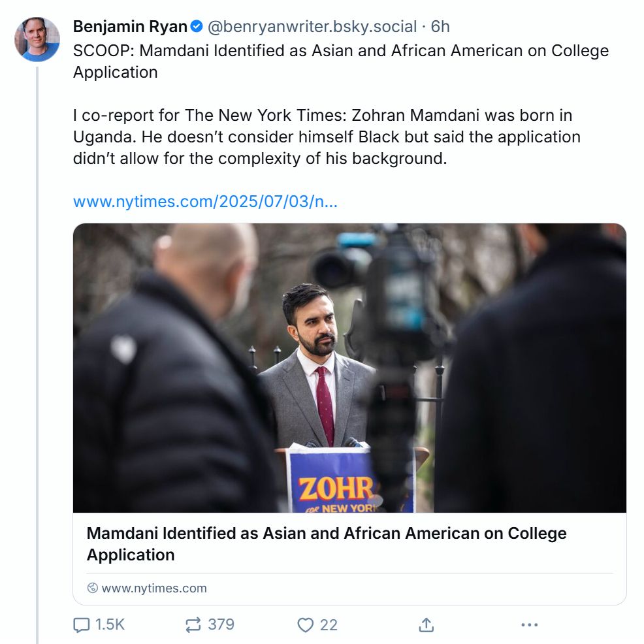
Task: Click the blue verified checkmark badge
Action: pyautogui.click(x=195, y=26)
